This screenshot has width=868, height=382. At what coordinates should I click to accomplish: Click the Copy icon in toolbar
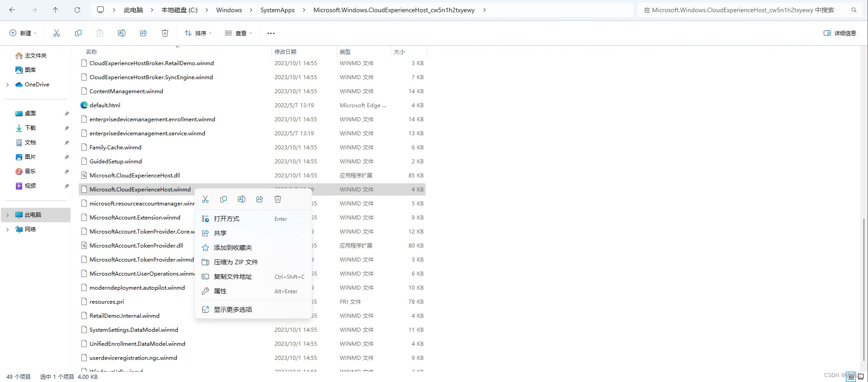pyautogui.click(x=78, y=33)
